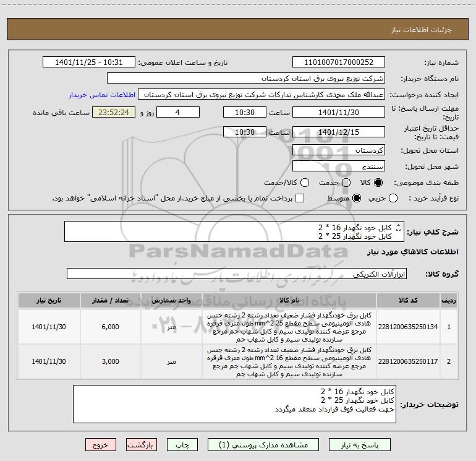Click the quantity cell 6,000

coord(111,327)
